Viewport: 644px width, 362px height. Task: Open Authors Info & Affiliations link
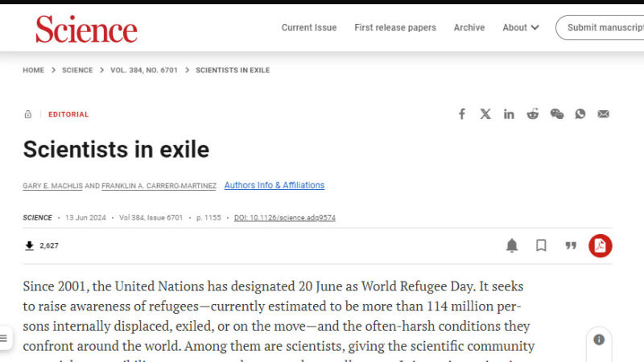point(275,185)
